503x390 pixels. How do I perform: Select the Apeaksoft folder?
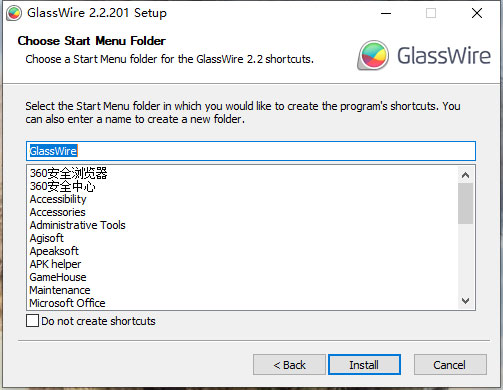pos(54,251)
